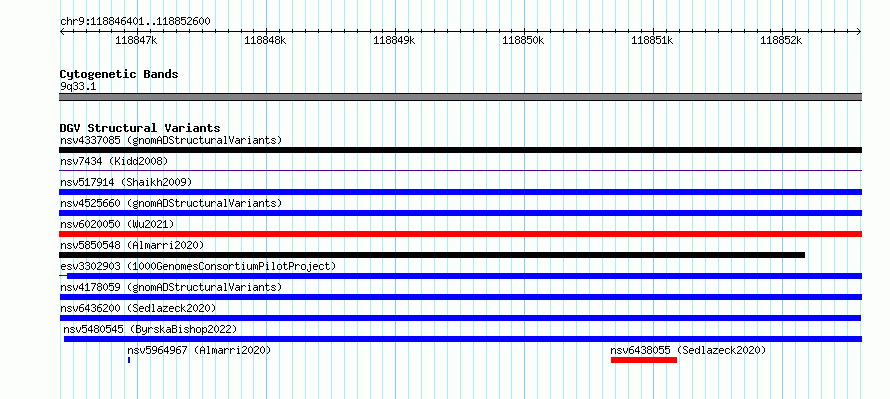Click the esv3302903 1000Genomes variant bar

(x=460, y=276)
